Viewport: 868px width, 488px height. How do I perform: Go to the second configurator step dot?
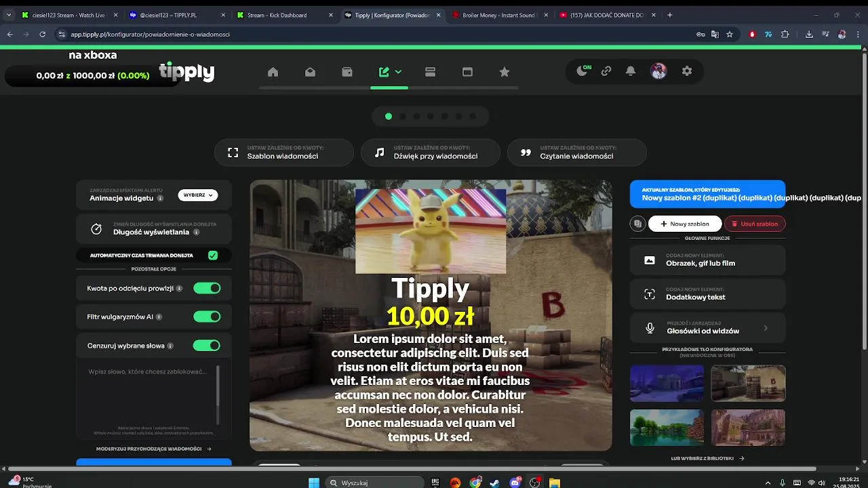pyautogui.click(x=403, y=116)
